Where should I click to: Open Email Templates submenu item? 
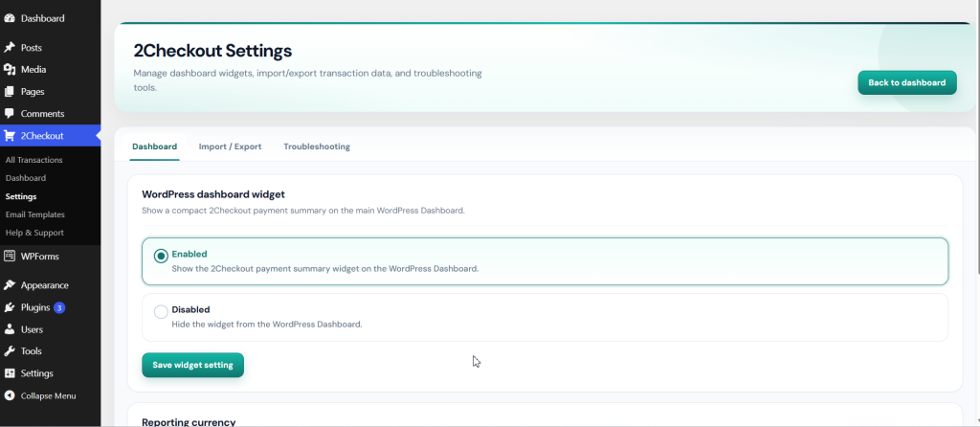coord(35,214)
